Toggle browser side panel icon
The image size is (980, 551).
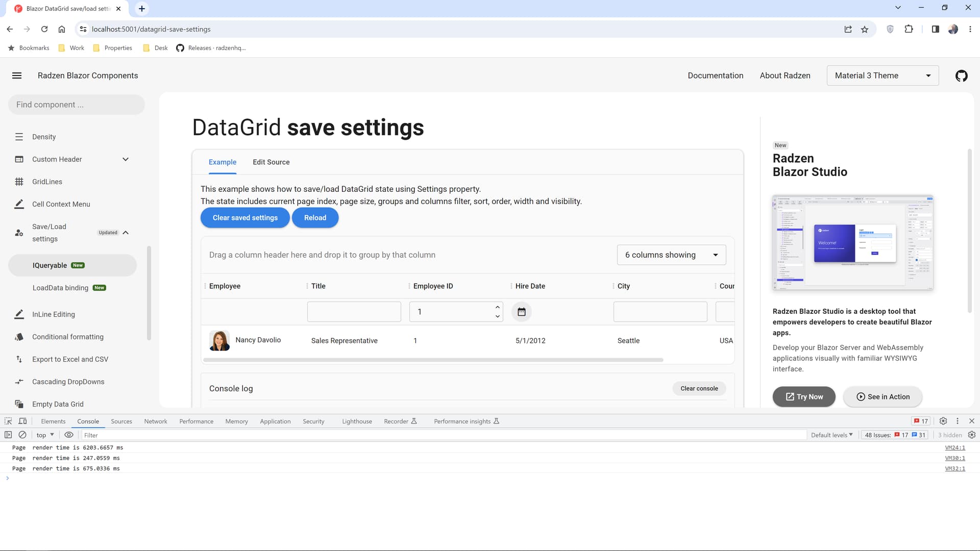[x=935, y=29]
